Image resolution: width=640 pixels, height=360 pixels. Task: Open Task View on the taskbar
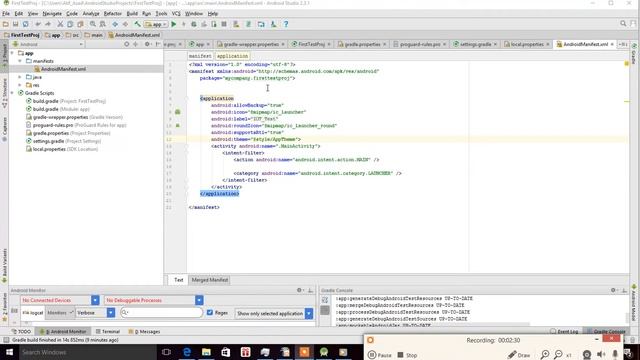coord(166,352)
